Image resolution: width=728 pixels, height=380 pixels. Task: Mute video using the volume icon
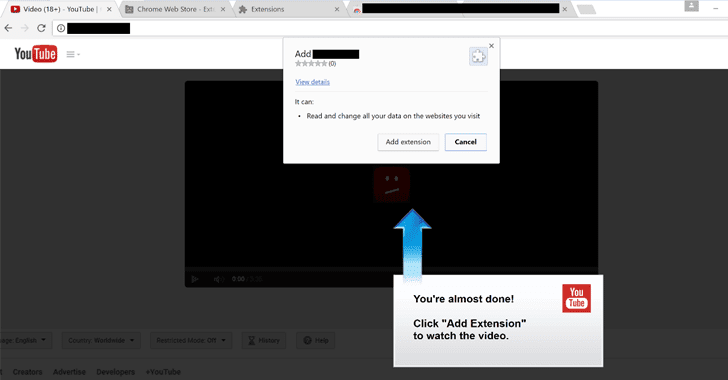coord(219,279)
